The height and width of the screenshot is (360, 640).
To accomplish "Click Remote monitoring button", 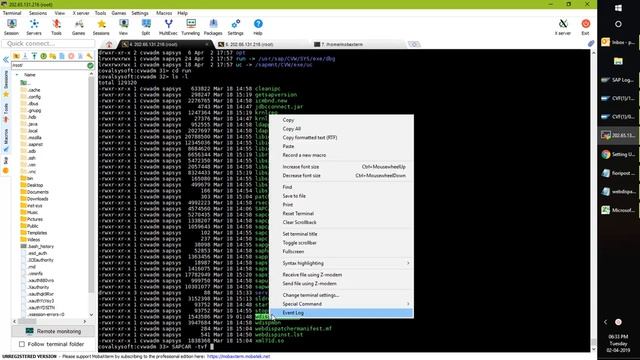I will [53, 331].
